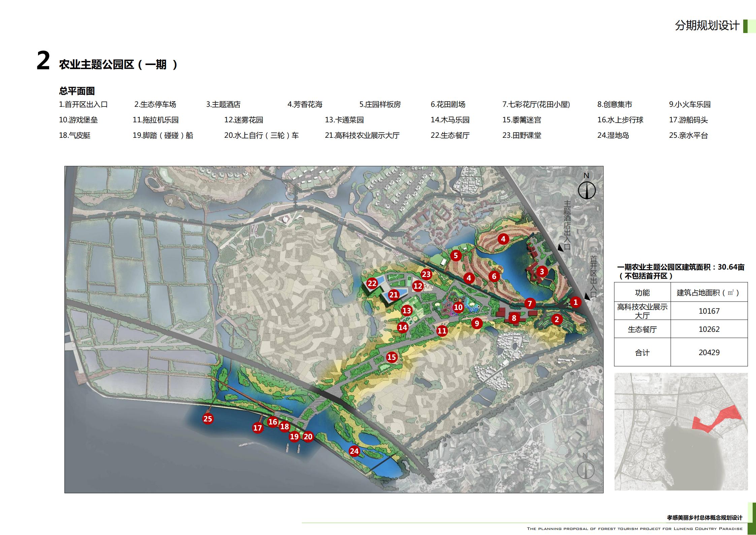This screenshot has height=535, width=756.
Task: Click red map marker number 10
Action: 458,307
